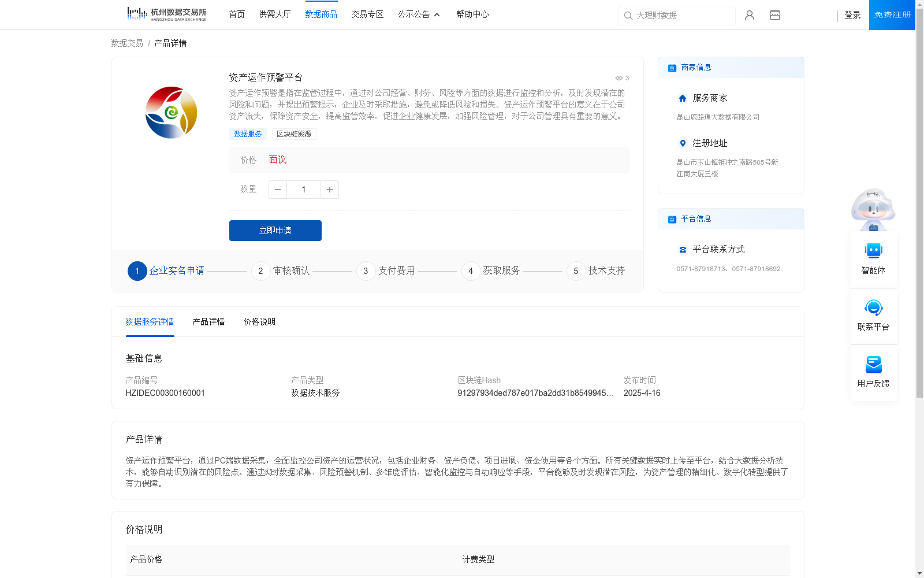Click the 立即申请 button

(275, 231)
